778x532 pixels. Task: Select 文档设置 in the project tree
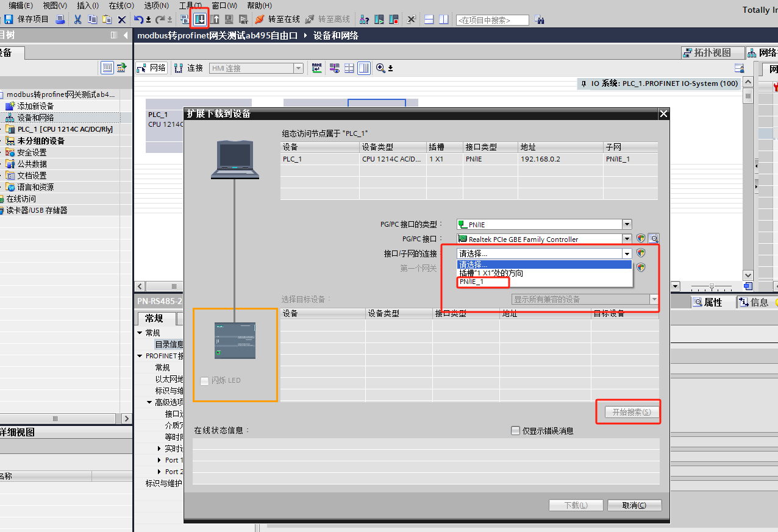pyautogui.click(x=32, y=176)
